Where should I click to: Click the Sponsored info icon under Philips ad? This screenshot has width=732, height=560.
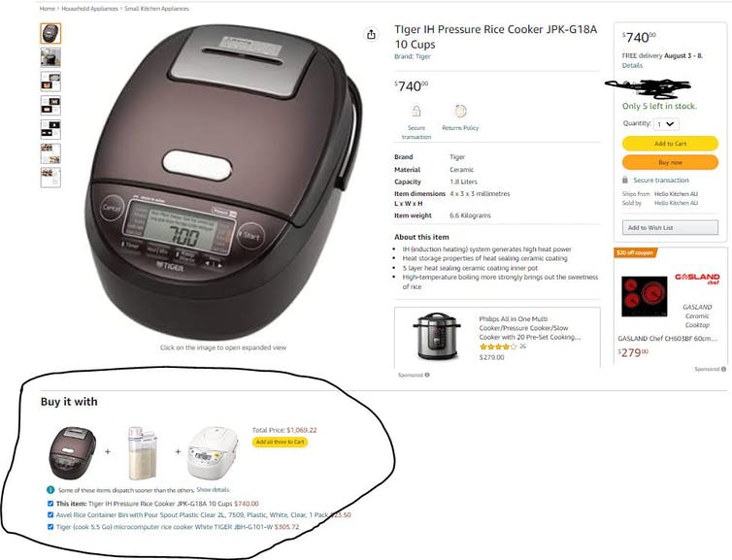(x=427, y=375)
